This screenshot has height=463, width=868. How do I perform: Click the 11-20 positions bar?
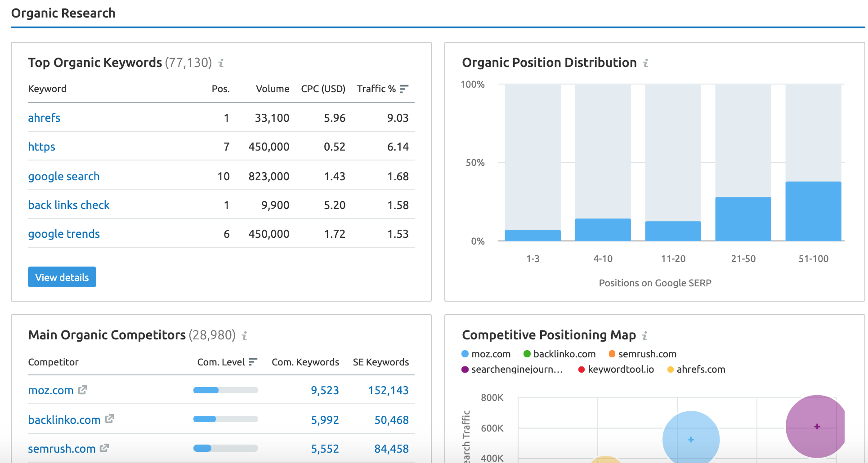pyautogui.click(x=673, y=231)
